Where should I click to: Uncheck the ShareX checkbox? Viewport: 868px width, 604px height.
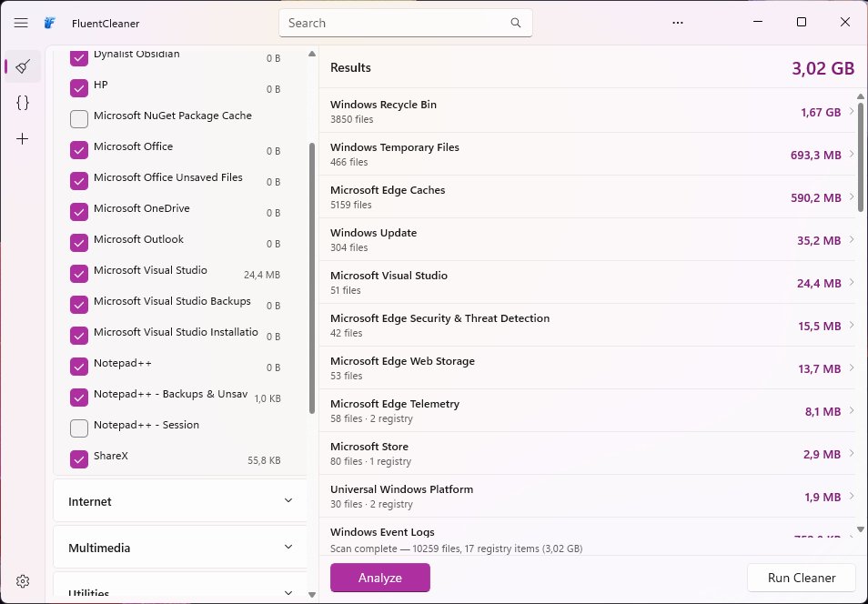coord(79,459)
